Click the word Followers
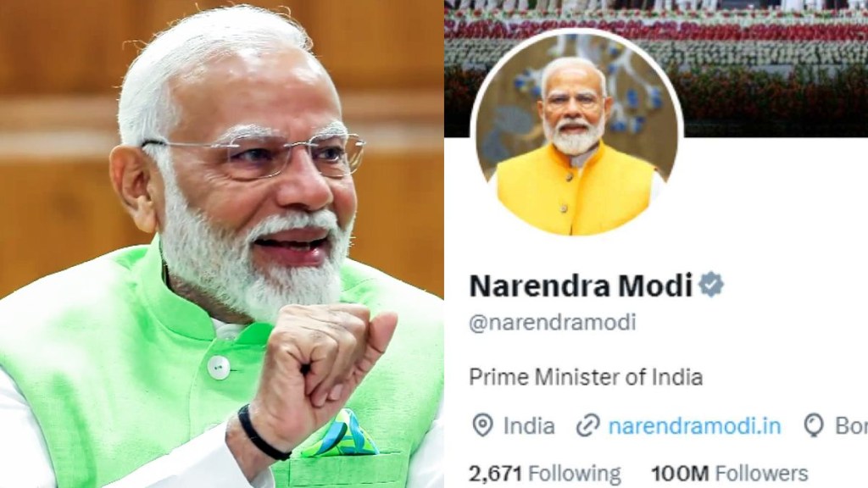 (x=762, y=474)
